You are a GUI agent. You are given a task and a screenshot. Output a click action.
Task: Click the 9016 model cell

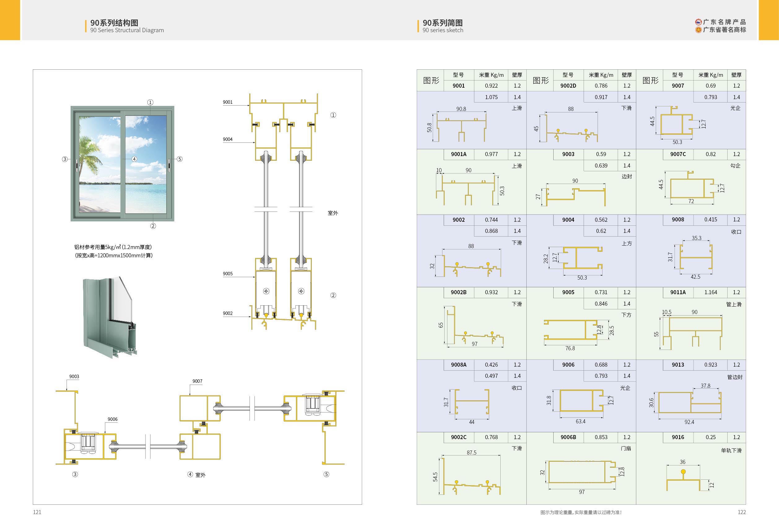click(678, 437)
